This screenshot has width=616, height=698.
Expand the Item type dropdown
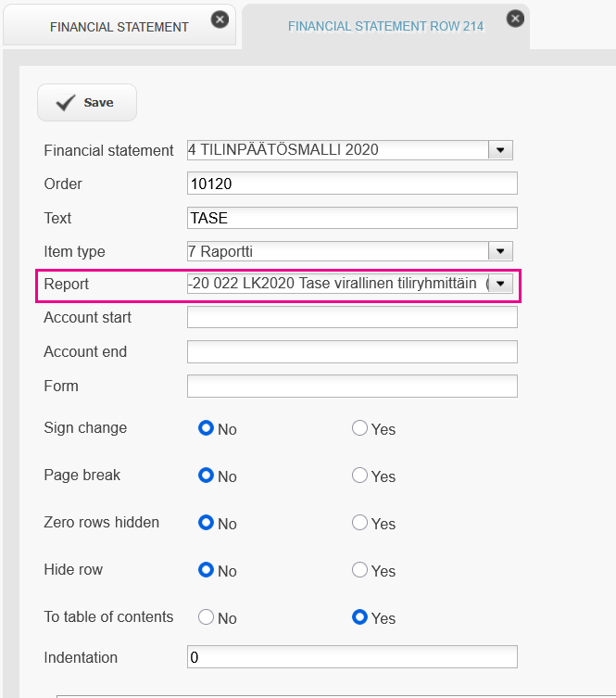pos(500,251)
